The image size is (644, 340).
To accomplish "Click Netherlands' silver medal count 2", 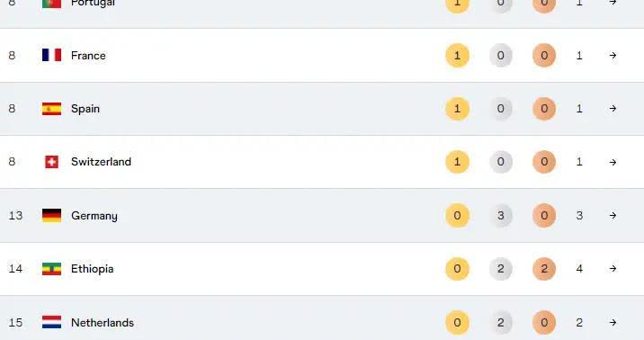I will pyautogui.click(x=501, y=322).
